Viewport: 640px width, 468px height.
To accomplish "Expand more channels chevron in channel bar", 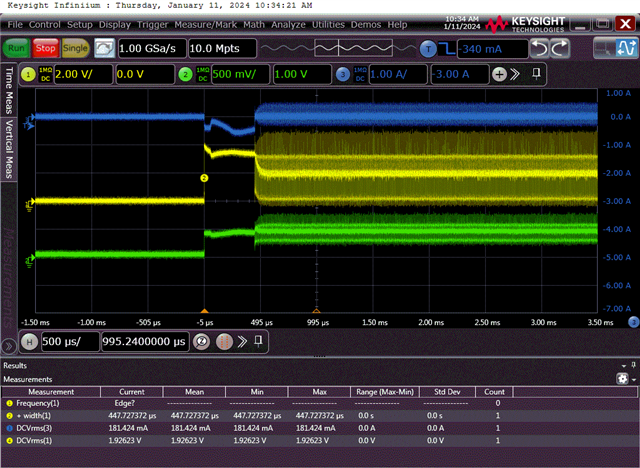I will (x=516, y=74).
